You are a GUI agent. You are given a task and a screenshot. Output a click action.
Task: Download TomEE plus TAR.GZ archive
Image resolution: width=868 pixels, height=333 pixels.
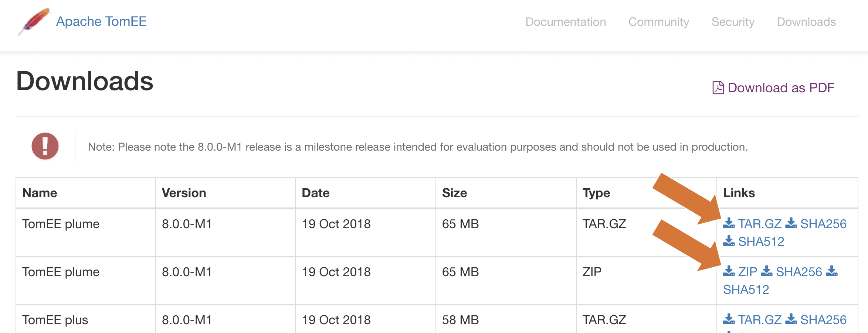[760, 320]
